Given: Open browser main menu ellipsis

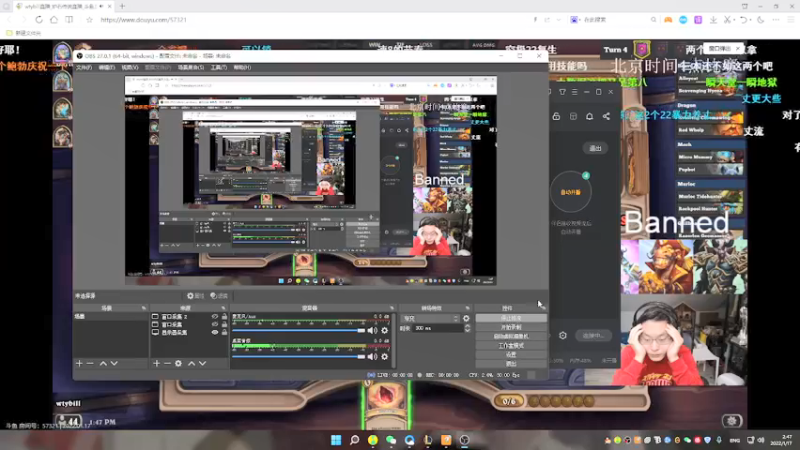Looking at the screenshot, I should point(776,19).
